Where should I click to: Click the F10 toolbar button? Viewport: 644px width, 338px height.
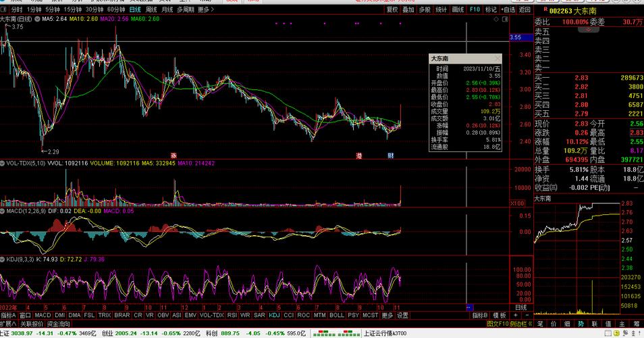(x=475, y=9)
